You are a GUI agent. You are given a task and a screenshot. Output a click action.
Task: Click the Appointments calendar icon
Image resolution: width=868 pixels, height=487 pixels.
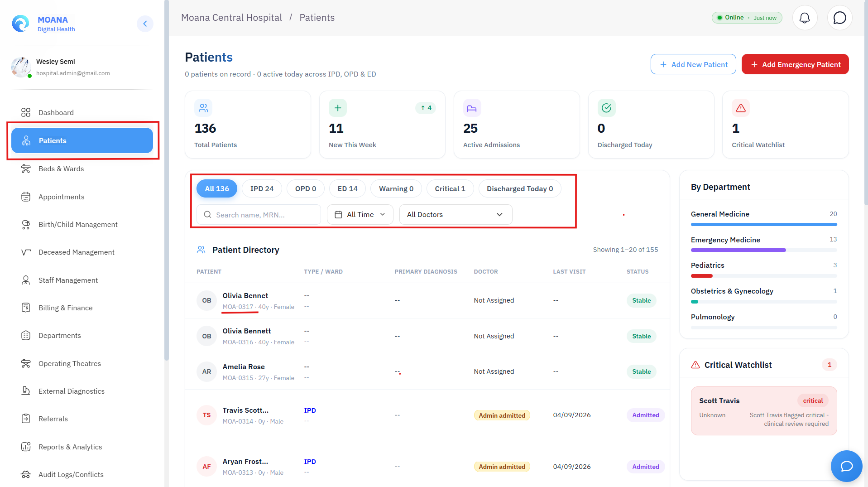[26, 197]
